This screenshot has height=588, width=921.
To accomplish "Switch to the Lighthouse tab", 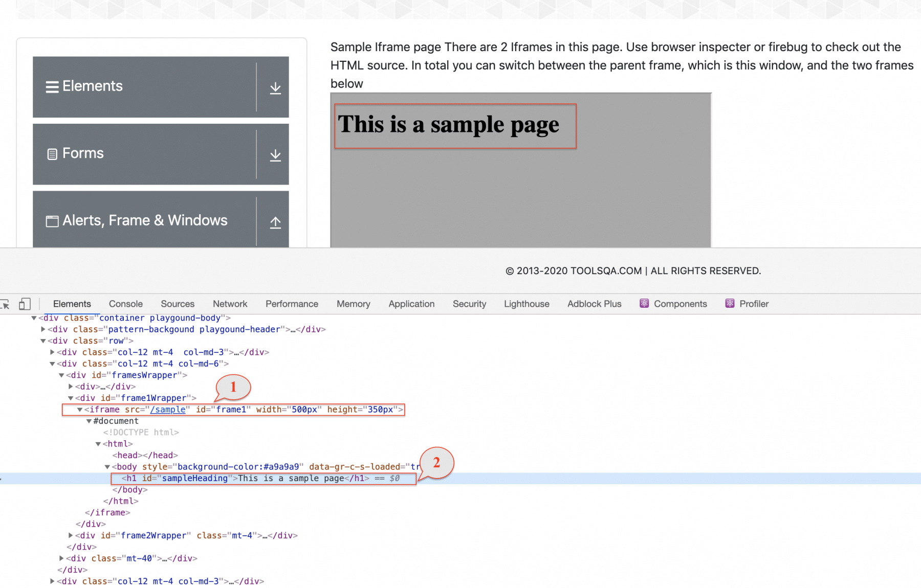I will [526, 303].
